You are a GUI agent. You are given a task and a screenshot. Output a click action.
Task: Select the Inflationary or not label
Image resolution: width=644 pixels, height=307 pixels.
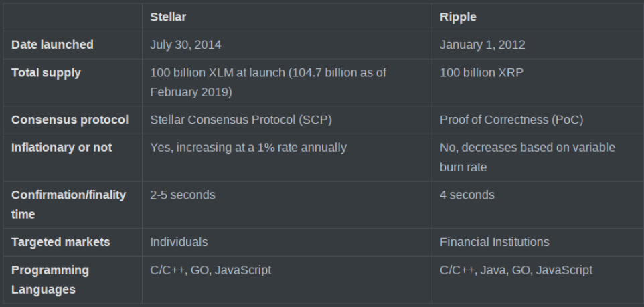click(62, 148)
